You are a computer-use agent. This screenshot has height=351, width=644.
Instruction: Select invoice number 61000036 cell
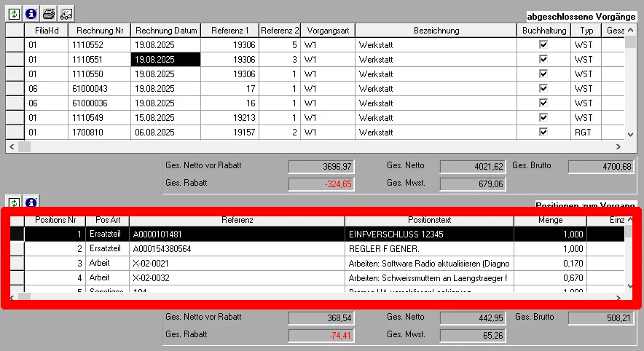pos(99,103)
